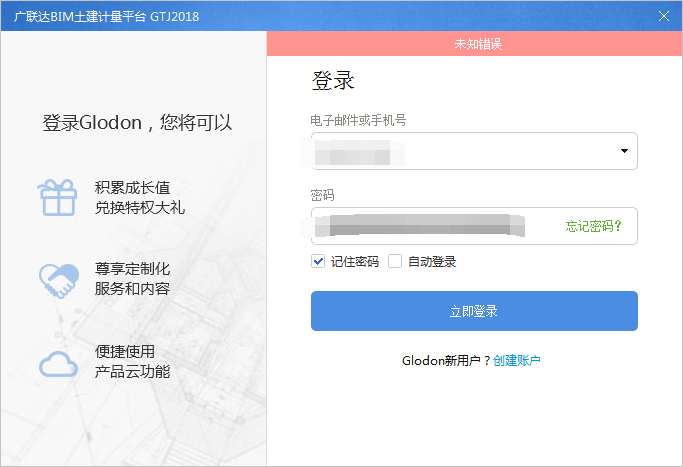
Task: Click the 登录Glodon，您将可以 heading
Action: click(x=137, y=122)
